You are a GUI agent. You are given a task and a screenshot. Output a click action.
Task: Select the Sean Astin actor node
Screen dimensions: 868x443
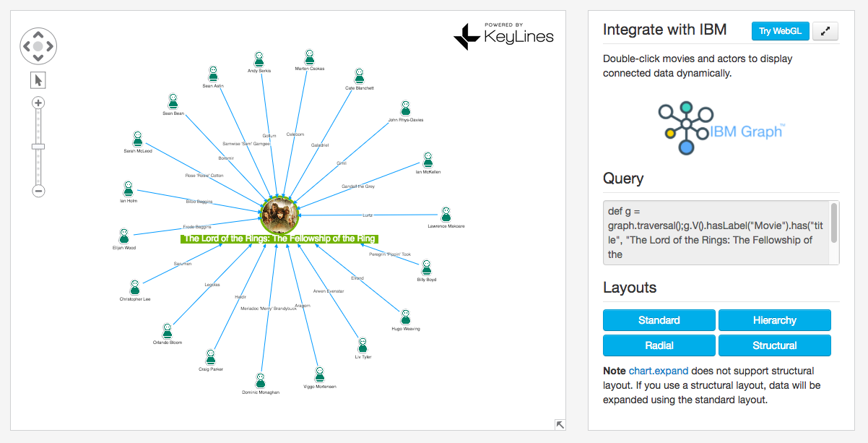[x=213, y=74]
